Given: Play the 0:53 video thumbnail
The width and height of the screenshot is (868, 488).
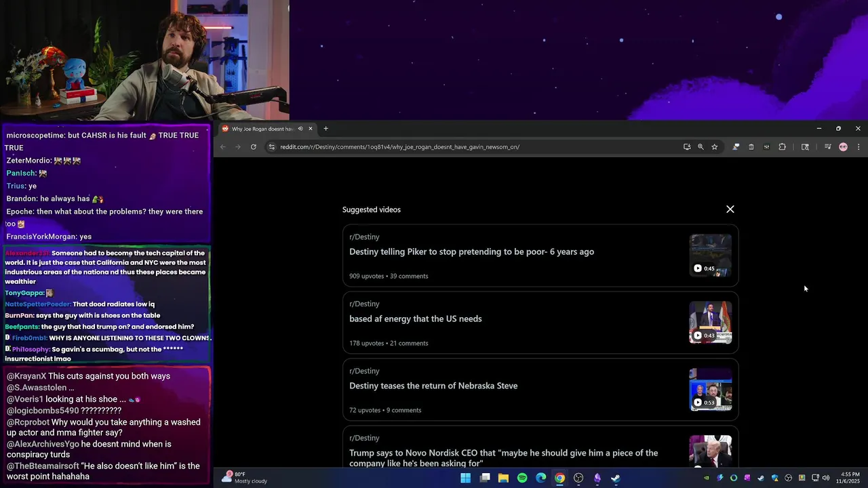Looking at the screenshot, I should (710, 390).
